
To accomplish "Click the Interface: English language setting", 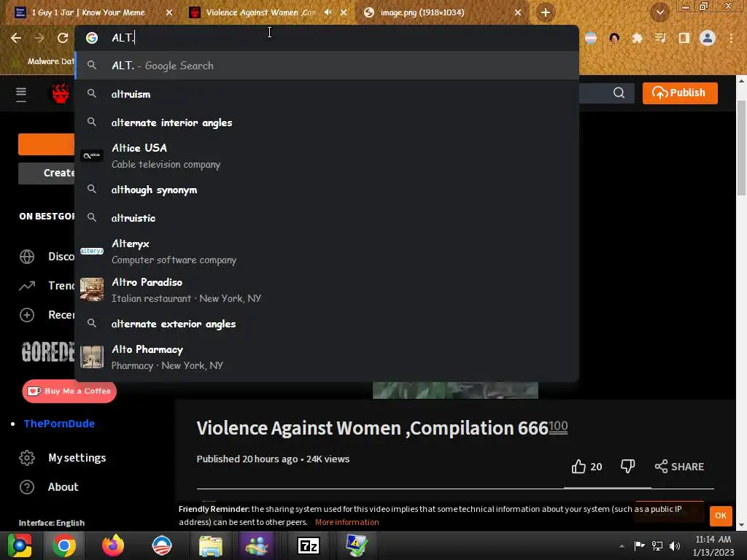I will click(52, 523).
